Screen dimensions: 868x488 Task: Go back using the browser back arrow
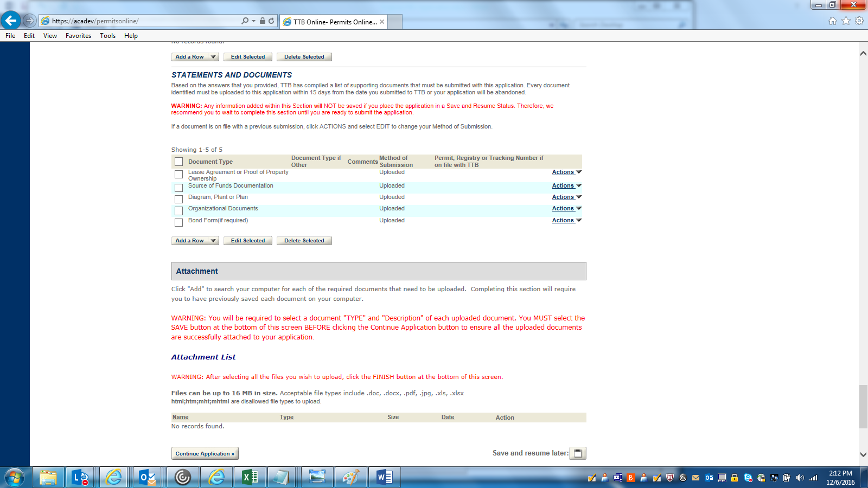[11, 21]
